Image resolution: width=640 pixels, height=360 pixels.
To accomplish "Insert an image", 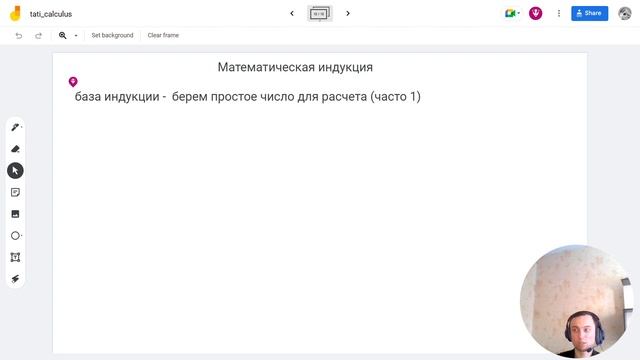I will tap(16, 214).
